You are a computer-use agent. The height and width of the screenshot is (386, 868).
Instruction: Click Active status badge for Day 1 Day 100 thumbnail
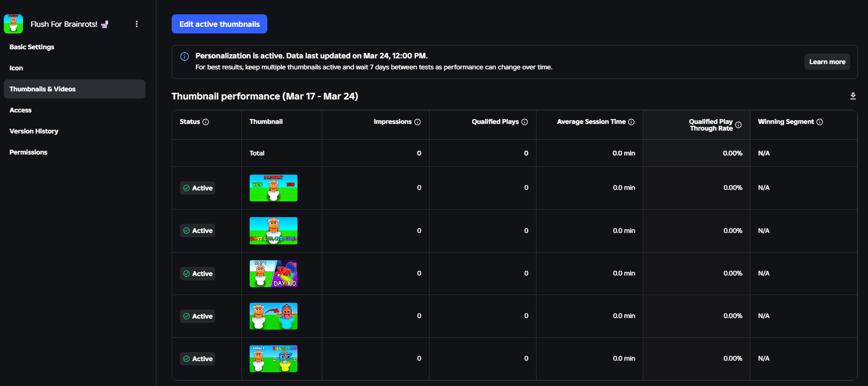[198, 274]
